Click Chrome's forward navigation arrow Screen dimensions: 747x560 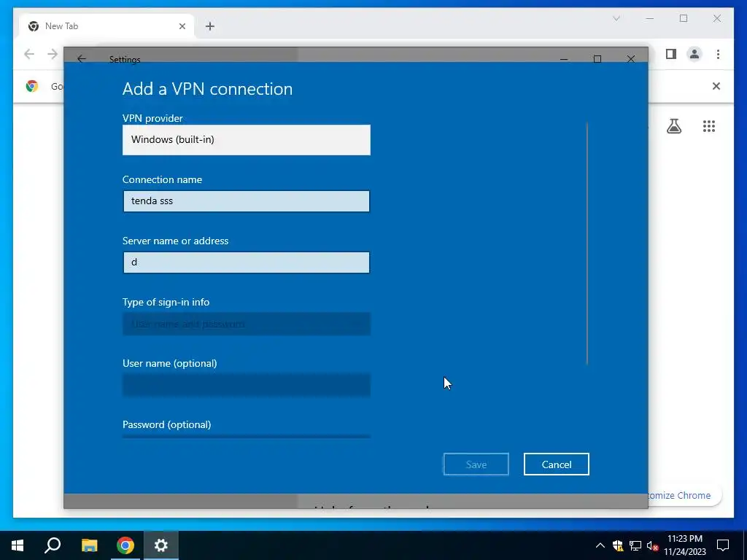coord(53,54)
